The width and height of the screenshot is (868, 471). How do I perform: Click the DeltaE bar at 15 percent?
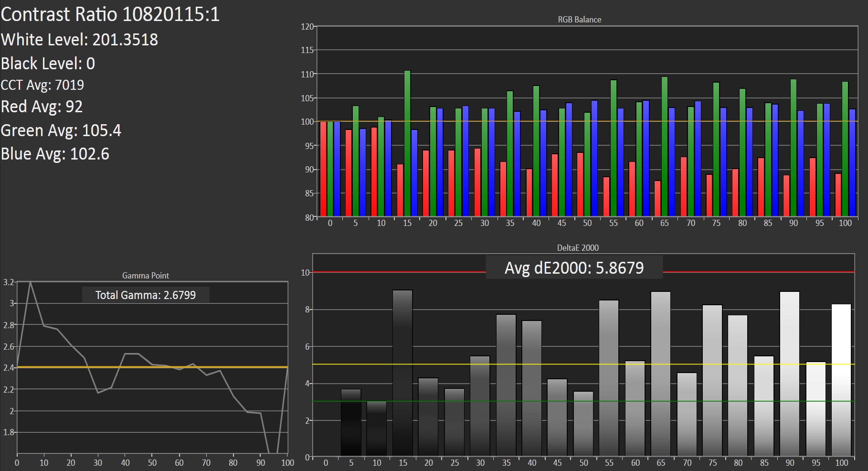[402, 373]
